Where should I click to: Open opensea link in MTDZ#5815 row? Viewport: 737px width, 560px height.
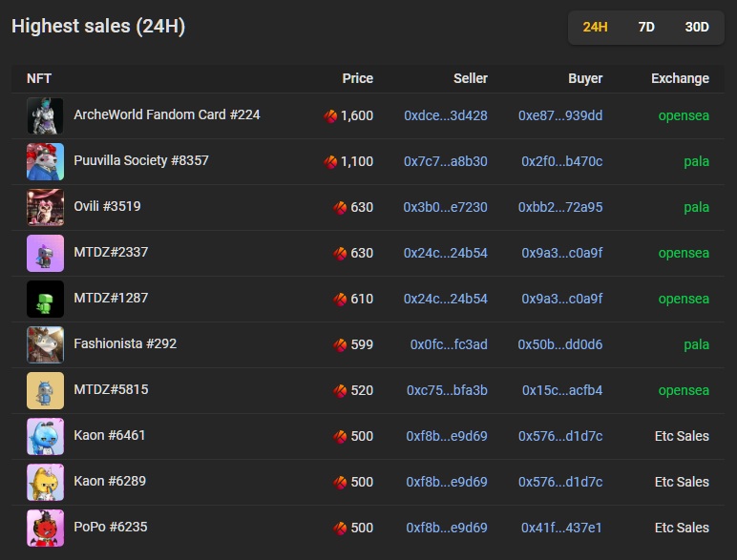tap(684, 390)
